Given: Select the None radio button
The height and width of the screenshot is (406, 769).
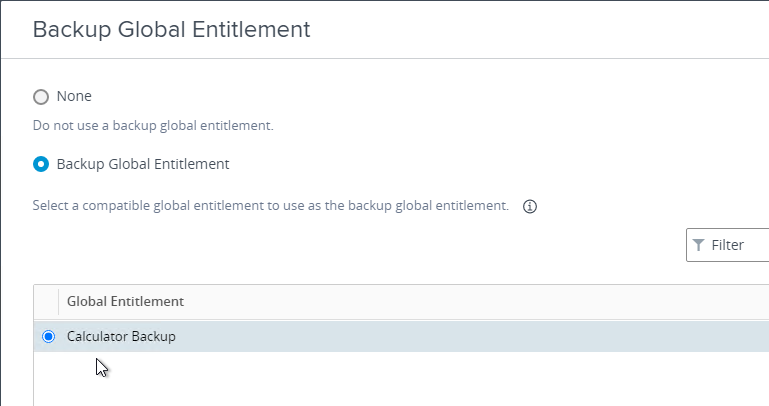Looking at the screenshot, I should click(41, 97).
